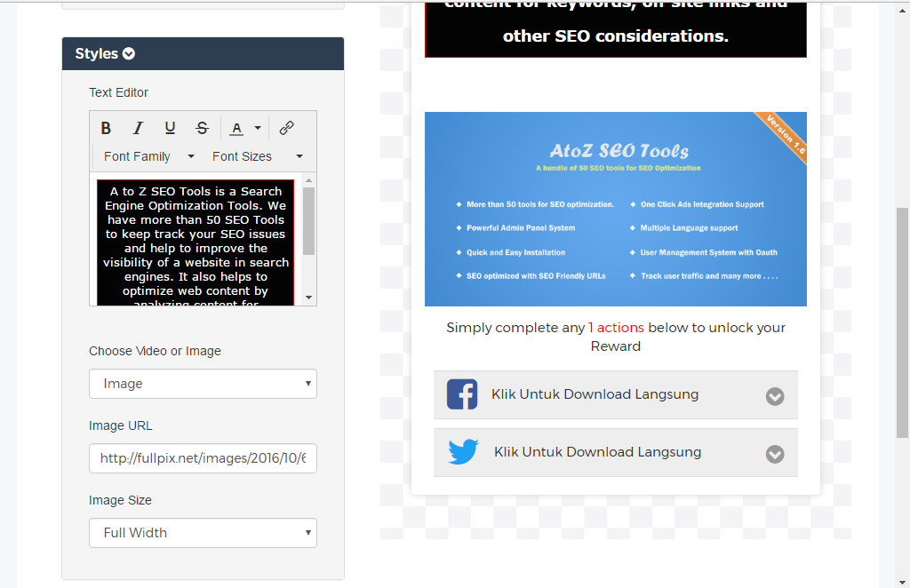Click the Styles chevron icon
The width and height of the screenshot is (910, 588).
point(129,54)
